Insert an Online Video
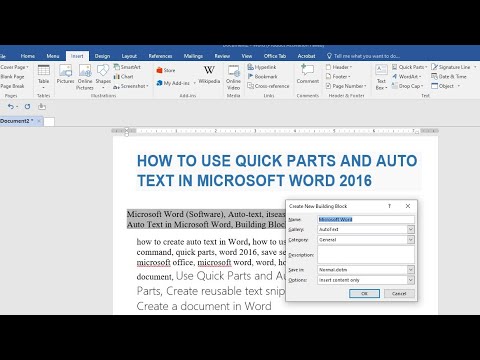This screenshot has height=360, width=480. [233, 77]
